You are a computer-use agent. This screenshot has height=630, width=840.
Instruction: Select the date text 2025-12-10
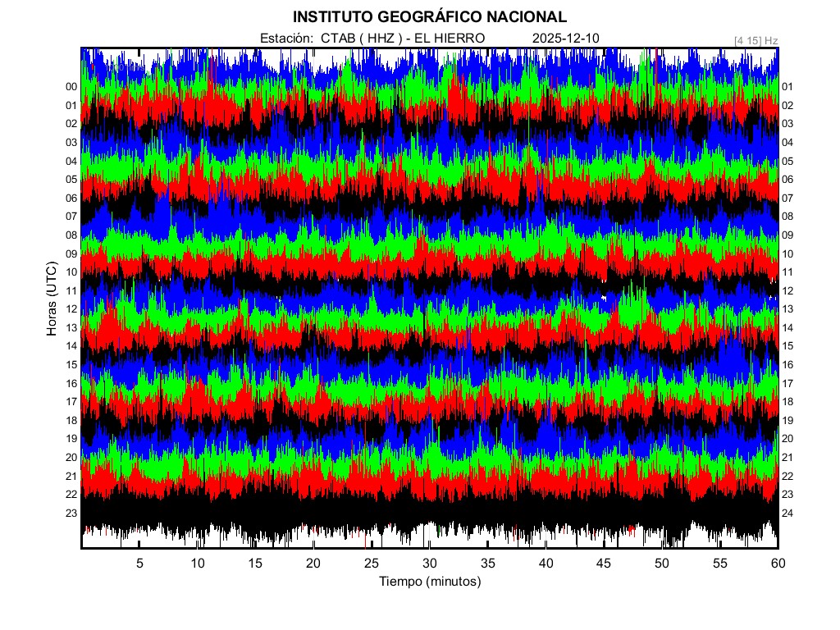(x=566, y=39)
